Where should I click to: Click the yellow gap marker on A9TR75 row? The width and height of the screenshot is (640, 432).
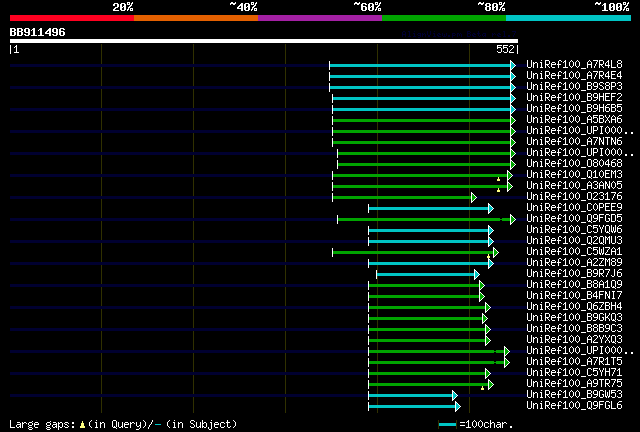click(482, 388)
